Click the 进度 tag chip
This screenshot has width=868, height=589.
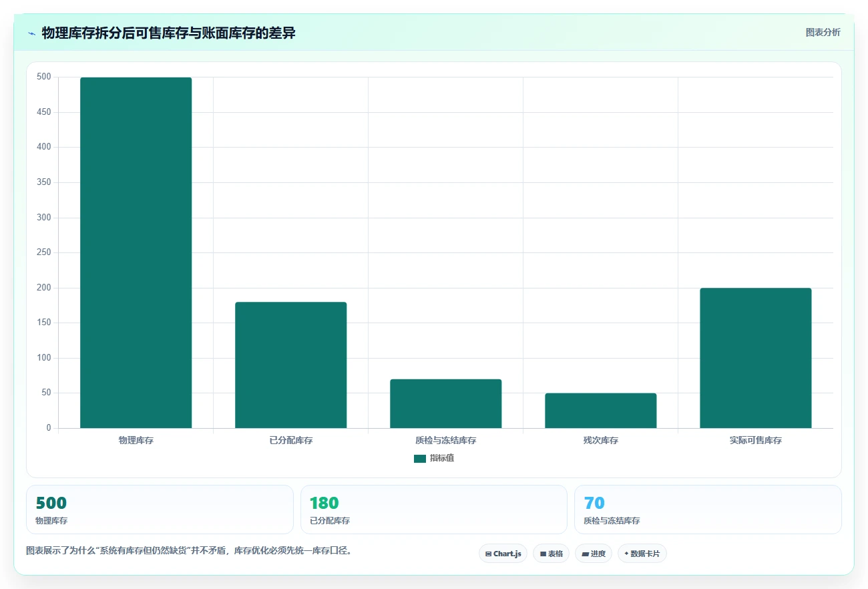pyautogui.click(x=593, y=554)
